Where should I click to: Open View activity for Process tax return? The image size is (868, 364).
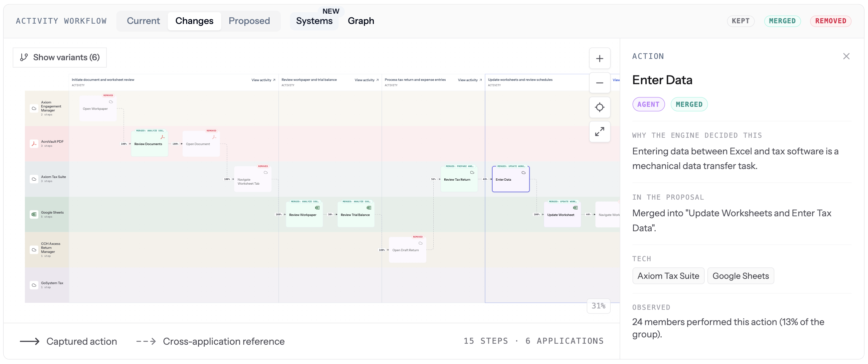(x=470, y=80)
